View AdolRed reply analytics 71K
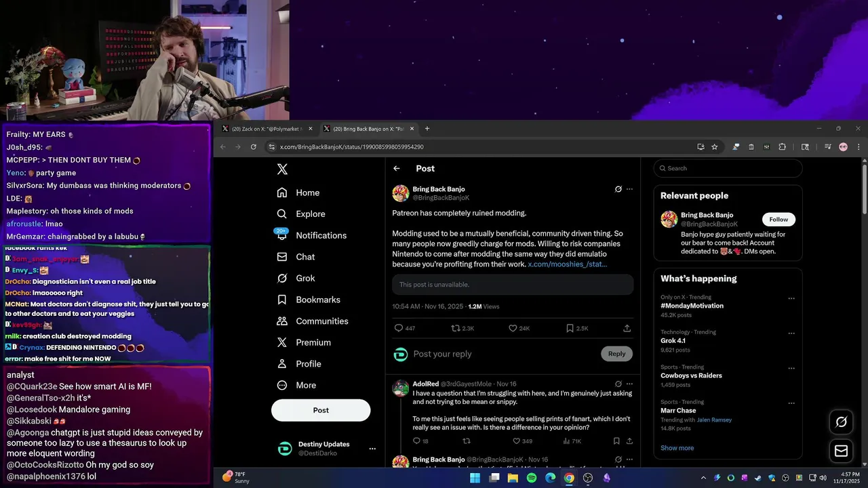This screenshot has height=488, width=868. tap(572, 441)
